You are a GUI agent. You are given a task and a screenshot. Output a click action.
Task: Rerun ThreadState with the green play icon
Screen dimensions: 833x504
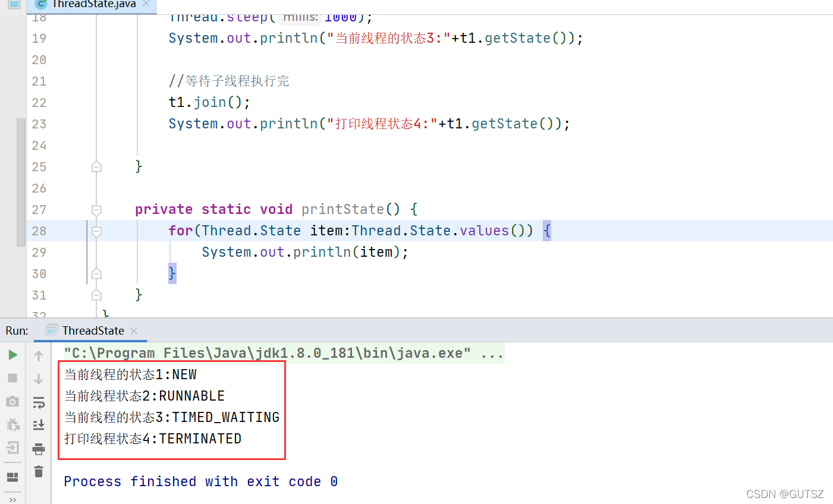pos(12,355)
